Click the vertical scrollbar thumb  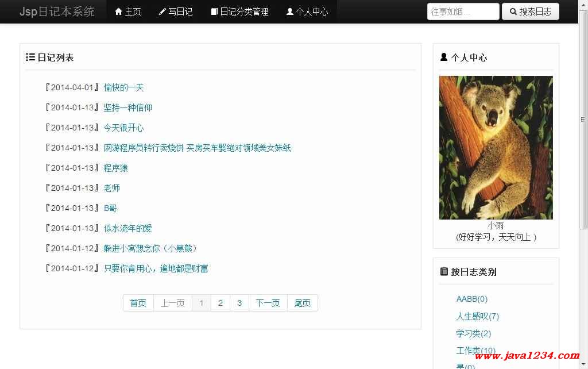pyautogui.click(x=583, y=120)
